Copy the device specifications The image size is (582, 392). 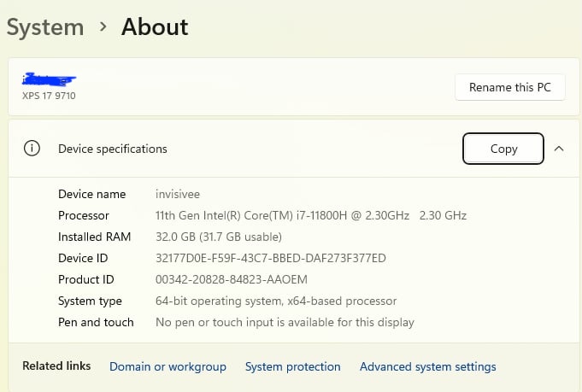click(x=503, y=149)
